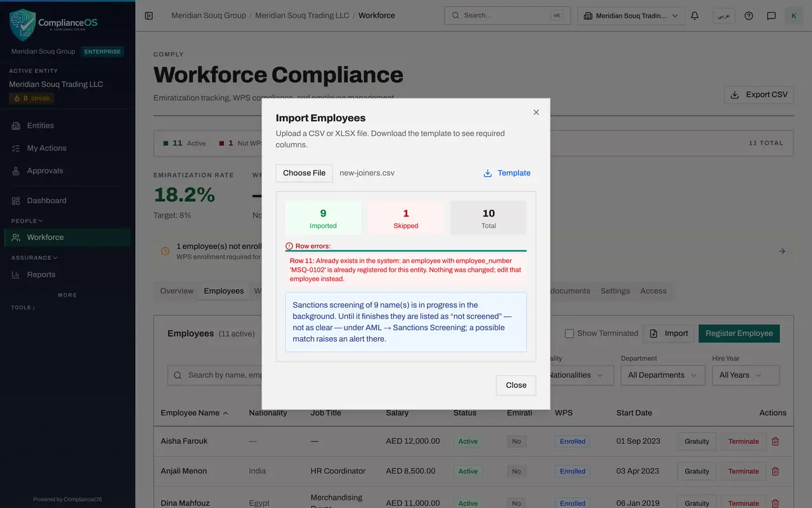The width and height of the screenshot is (812, 508).
Task: Click the Entities sidebar icon
Action: (16, 126)
